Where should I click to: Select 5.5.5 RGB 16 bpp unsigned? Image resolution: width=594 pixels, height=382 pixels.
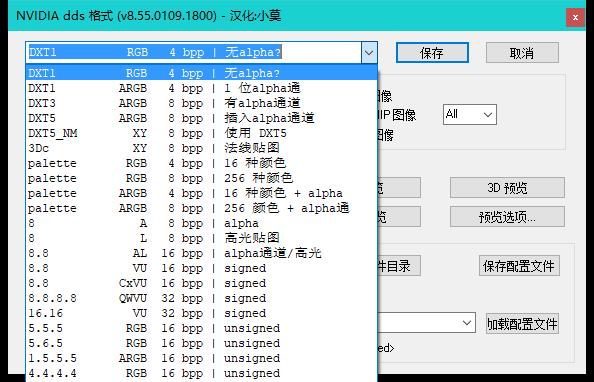coord(202,328)
